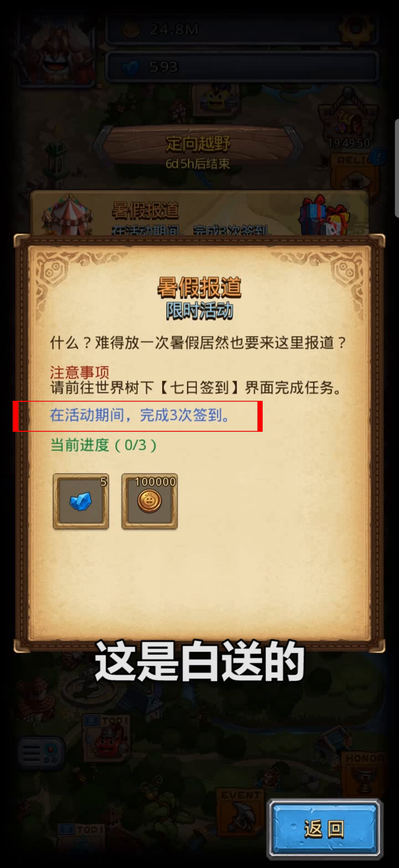The width and height of the screenshot is (399, 868).
Task: Select the 100000 gold coin reward
Action: click(150, 502)
